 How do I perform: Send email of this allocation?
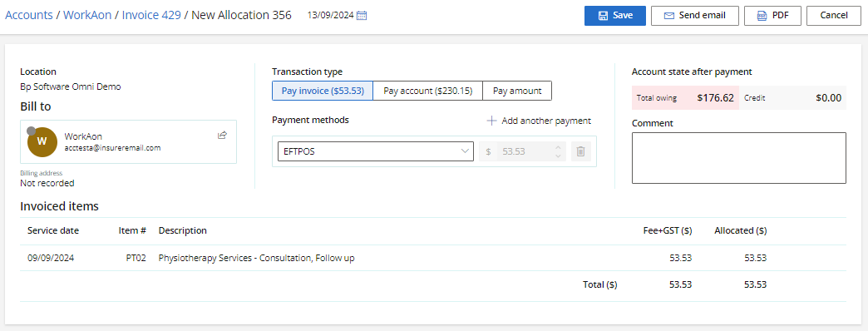[695, 16]
